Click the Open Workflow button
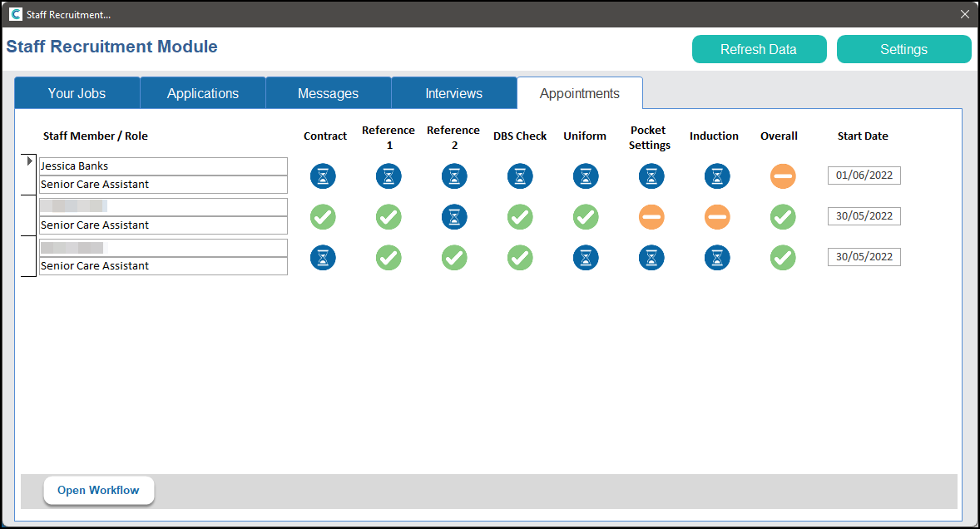Screen dimensions: 980x529 click(x=98, y=490)
